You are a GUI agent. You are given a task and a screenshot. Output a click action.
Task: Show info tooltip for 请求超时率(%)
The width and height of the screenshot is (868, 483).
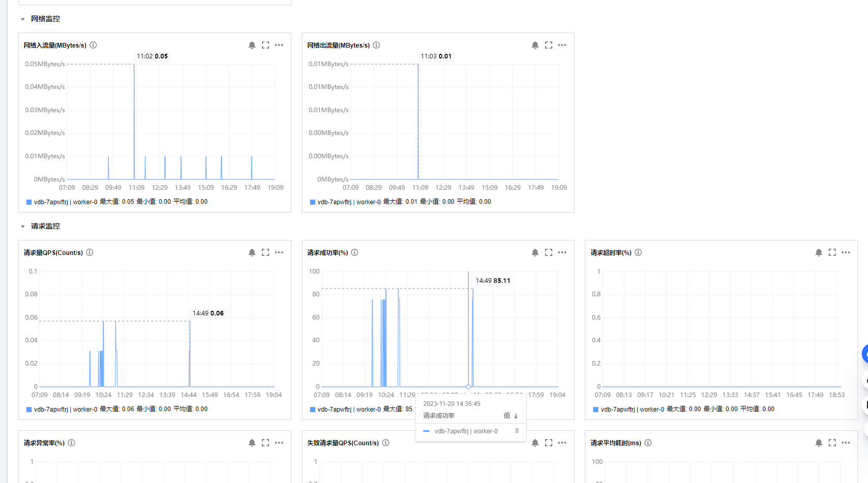click(x=638, y=252)
